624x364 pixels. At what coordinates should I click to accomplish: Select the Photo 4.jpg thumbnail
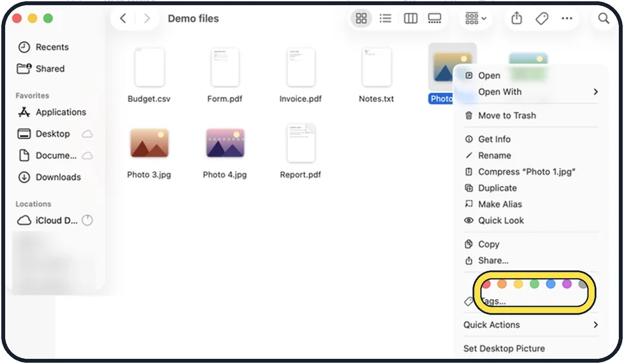click(225, 143)
